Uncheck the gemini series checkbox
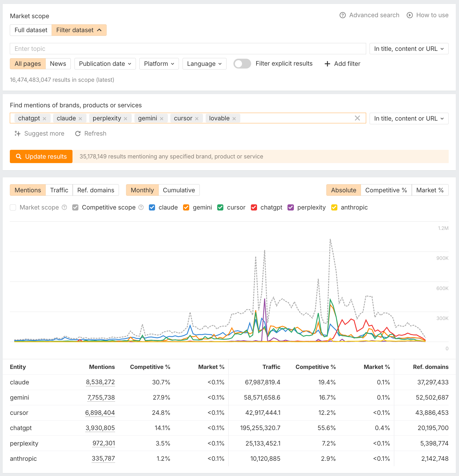Screen dimensions: 459x476 (x=186, y=208)
